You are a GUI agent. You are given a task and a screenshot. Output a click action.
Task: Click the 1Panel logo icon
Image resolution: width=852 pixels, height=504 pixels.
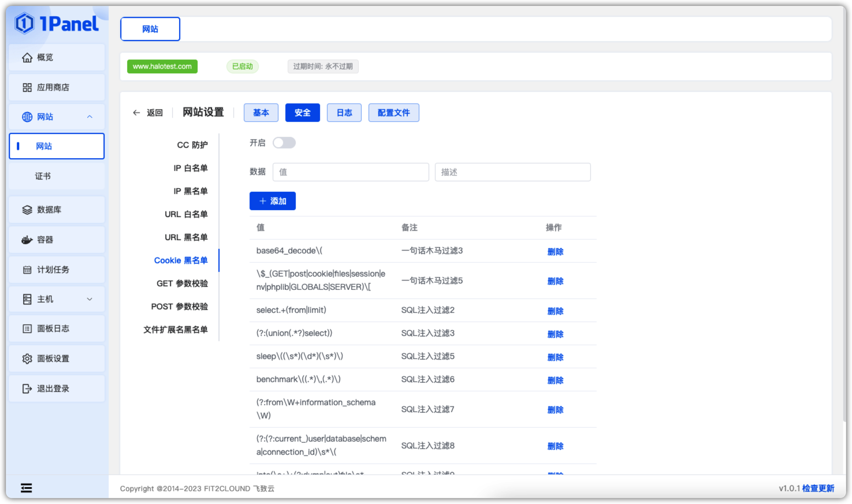(x=25, y=24)
